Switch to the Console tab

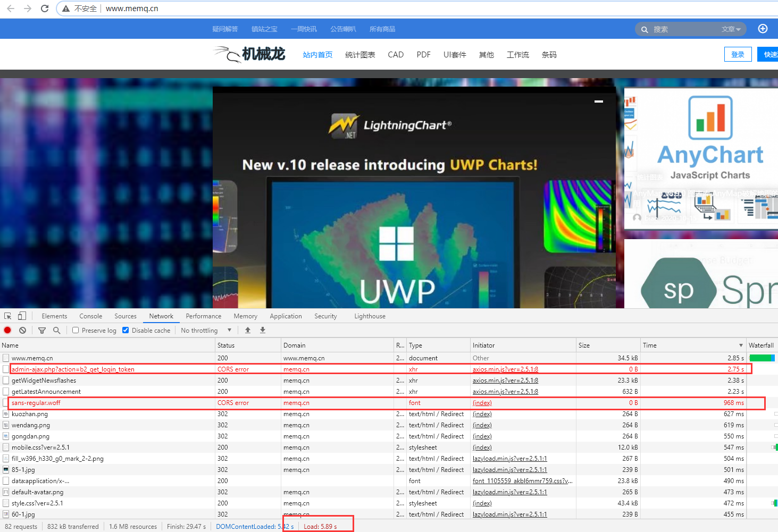[90, 316]
